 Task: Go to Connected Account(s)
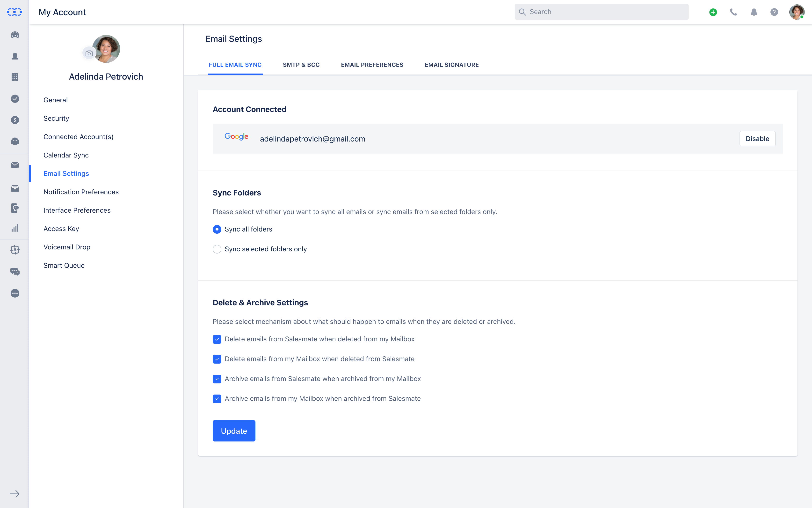(79, 137)
